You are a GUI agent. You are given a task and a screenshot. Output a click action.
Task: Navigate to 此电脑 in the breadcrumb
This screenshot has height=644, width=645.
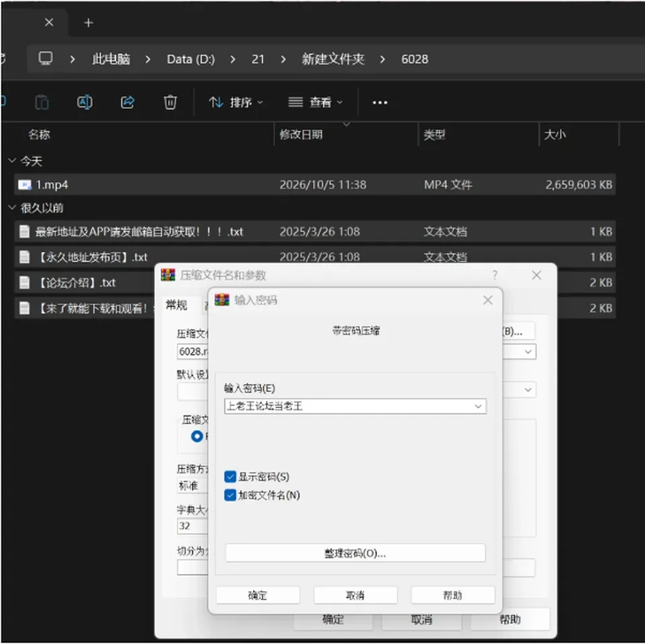coord(111,59)
